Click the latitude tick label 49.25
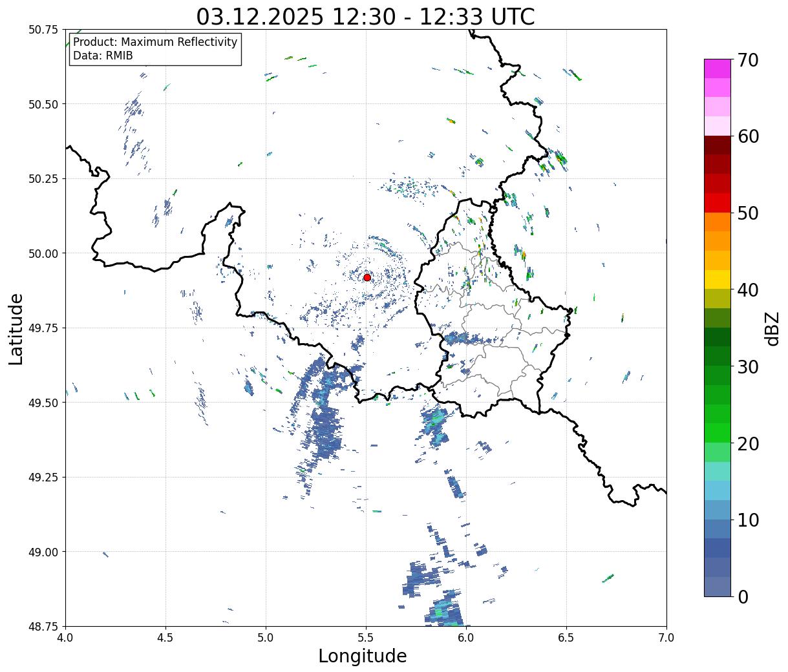This screenshot has height=672, width=788. 43,478
